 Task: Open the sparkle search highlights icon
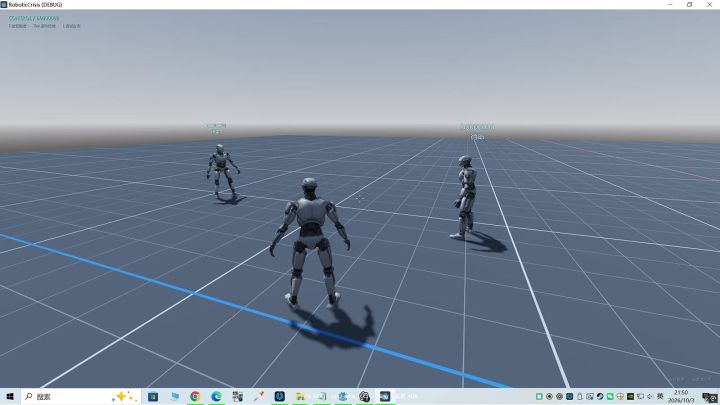[x=124, y=396]
